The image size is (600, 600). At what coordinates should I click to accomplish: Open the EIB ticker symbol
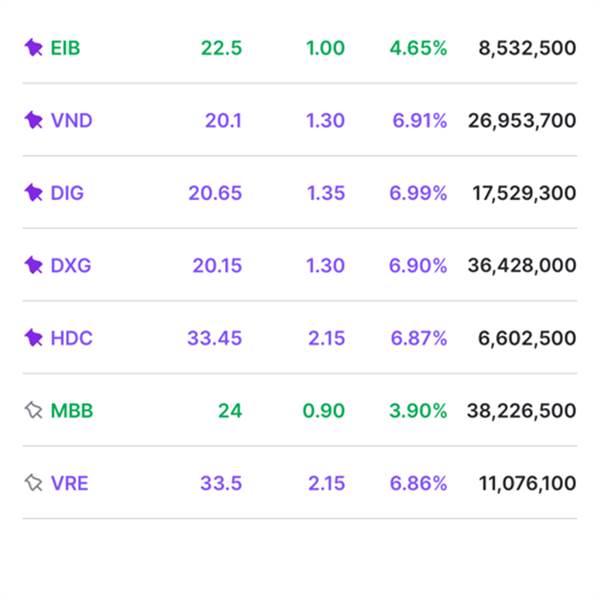(x=67, y=47)
